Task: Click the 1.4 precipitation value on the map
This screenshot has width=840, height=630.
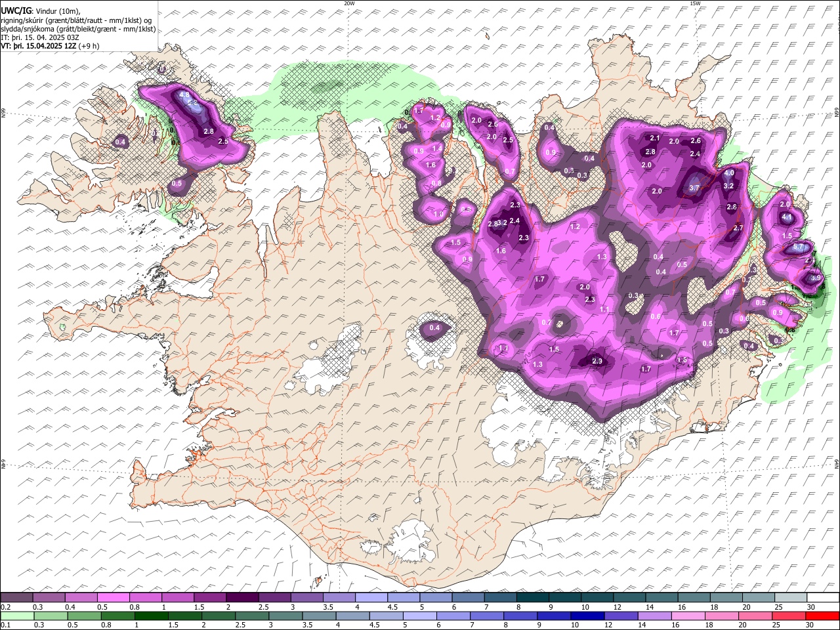Action: [437, 148]
